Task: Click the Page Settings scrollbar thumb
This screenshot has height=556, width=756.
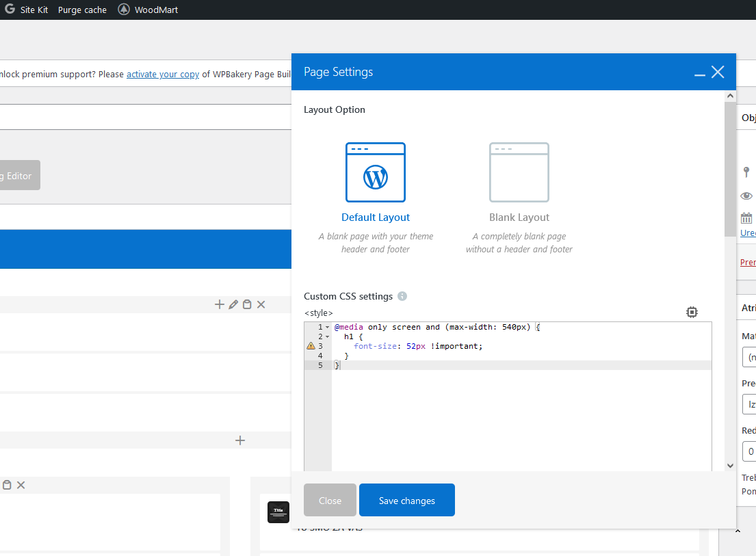Action: coord(731,169)
